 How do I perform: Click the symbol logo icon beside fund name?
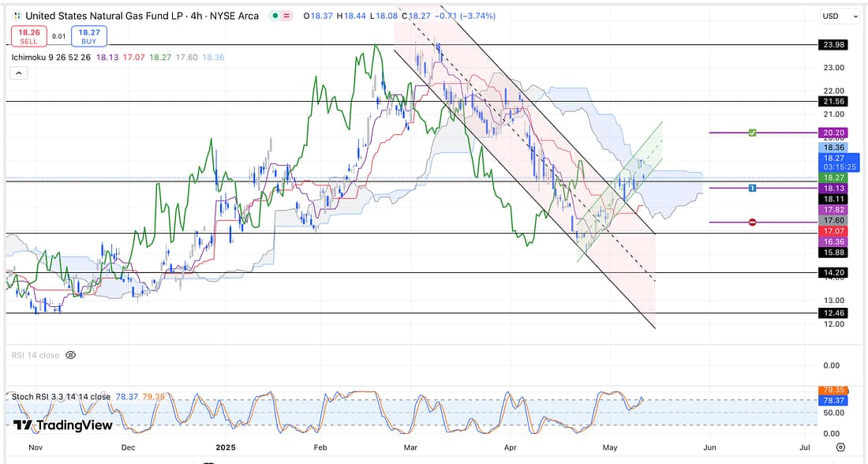coord(17,16)
